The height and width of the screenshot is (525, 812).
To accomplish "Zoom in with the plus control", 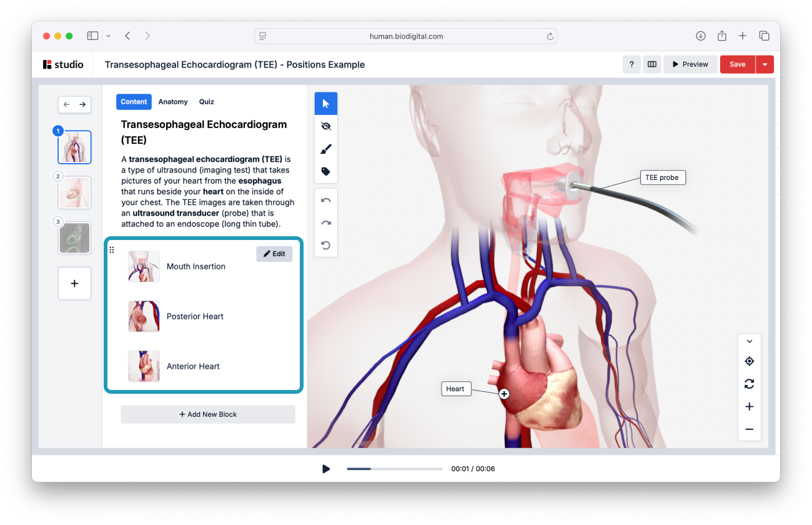I will (750, 407).
